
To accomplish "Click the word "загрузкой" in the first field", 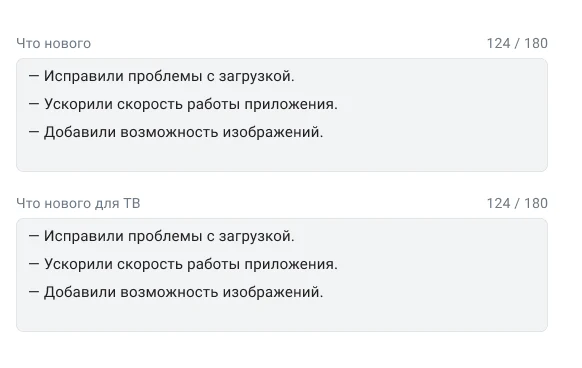I will (x=254, y=77).
